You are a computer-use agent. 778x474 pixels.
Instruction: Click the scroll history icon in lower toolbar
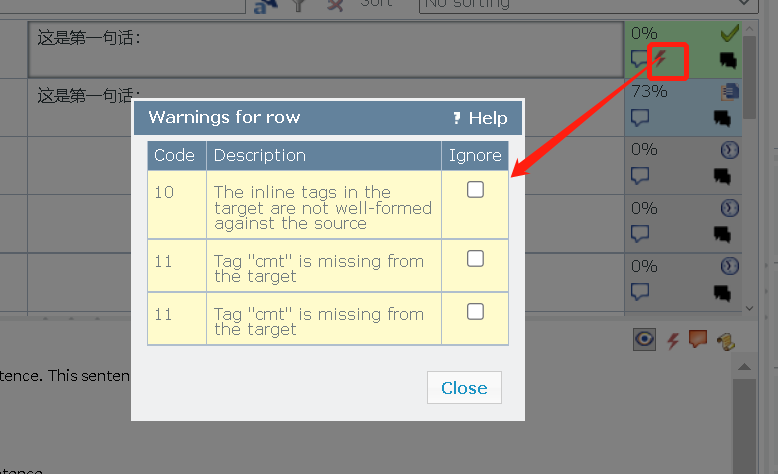(726, 341)
